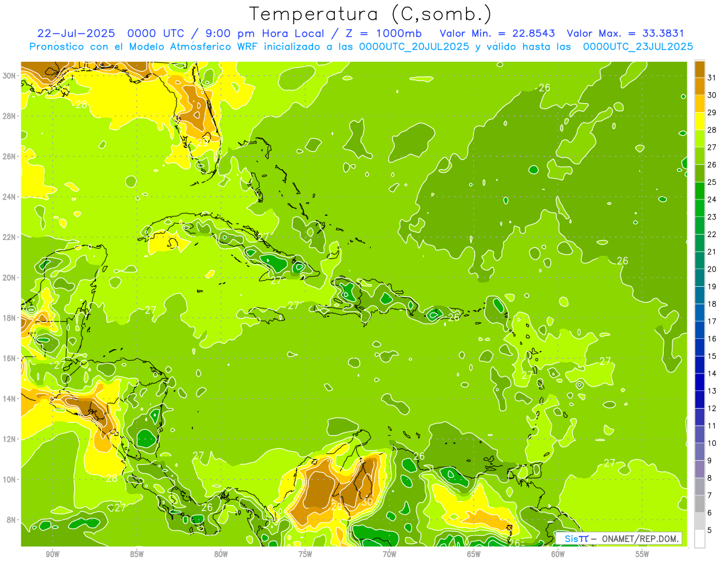728x562 pixels.
Task: Click the '0000UTC_20JUL2025' initialization time
Action: 414,47
